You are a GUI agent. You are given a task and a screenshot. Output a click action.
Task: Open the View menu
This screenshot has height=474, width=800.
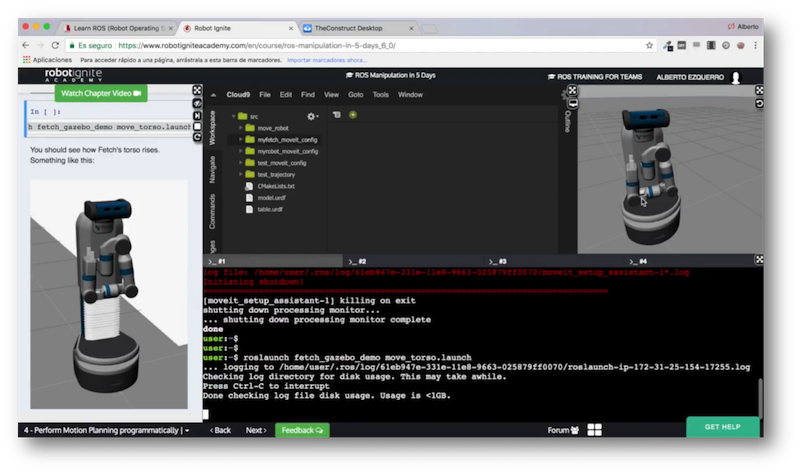(331, 95)
